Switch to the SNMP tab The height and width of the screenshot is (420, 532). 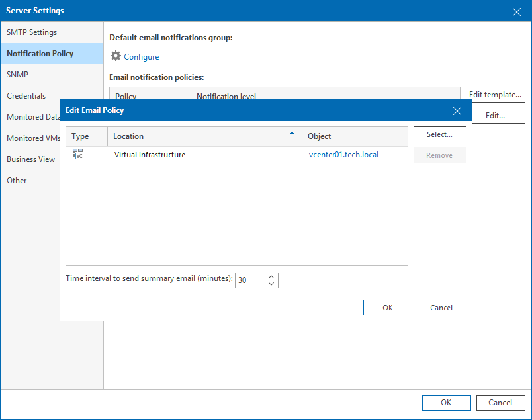click(x=18, y=75)
